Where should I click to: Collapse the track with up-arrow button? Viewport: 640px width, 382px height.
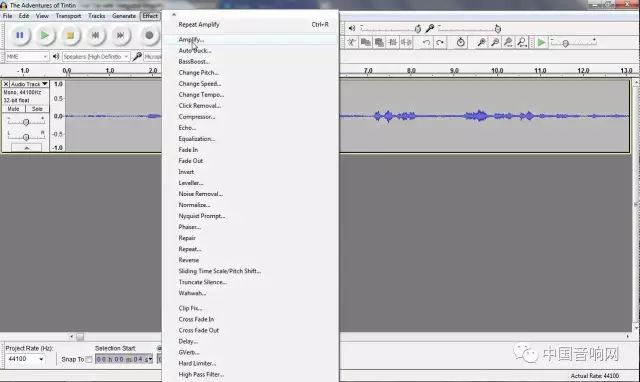click(x=27, y=148)
